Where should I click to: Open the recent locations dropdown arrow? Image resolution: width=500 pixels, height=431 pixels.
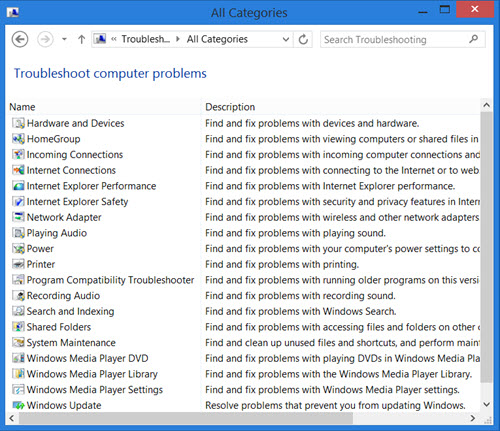pos(64,39)
